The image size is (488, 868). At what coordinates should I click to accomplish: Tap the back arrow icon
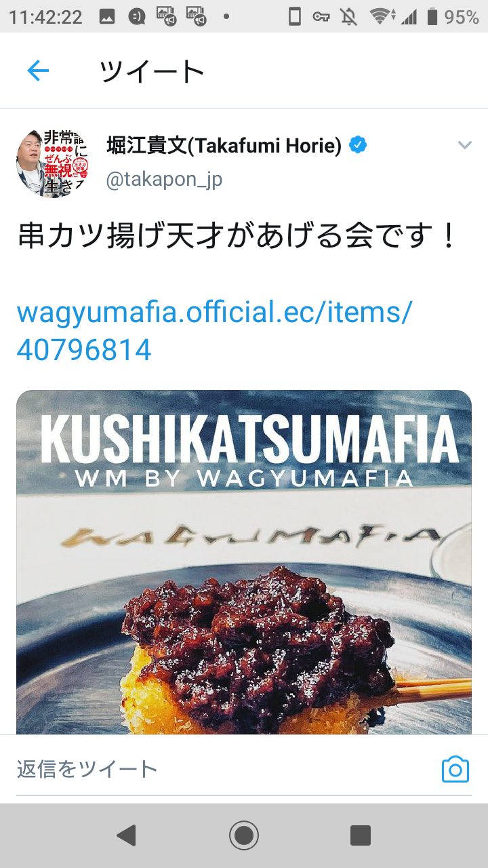point(38,71)
